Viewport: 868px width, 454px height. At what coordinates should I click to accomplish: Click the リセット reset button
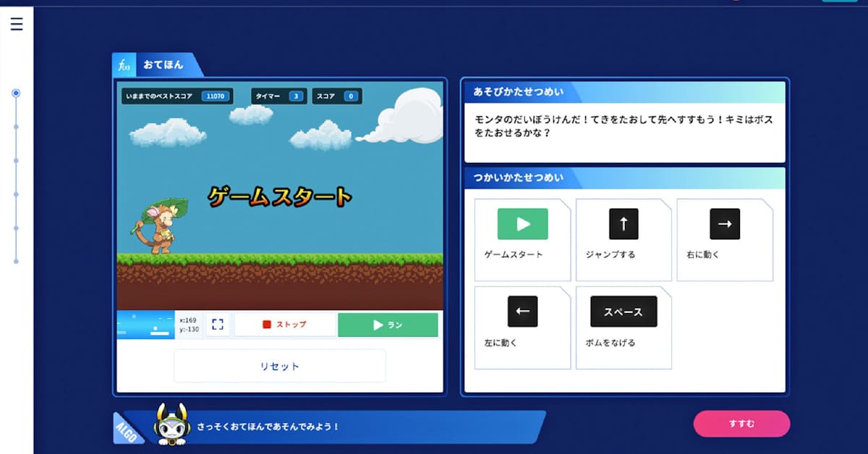[x=279, y=367]
